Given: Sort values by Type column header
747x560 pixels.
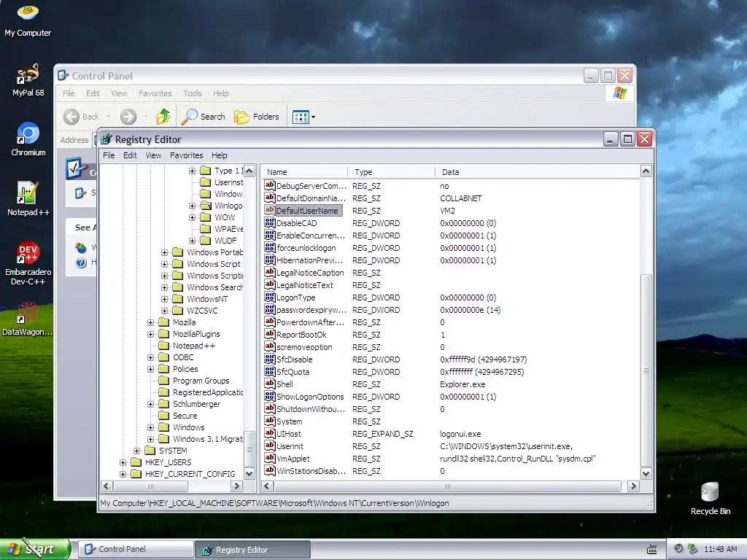Looking at the screenshot, I should [x=392, y=172].
